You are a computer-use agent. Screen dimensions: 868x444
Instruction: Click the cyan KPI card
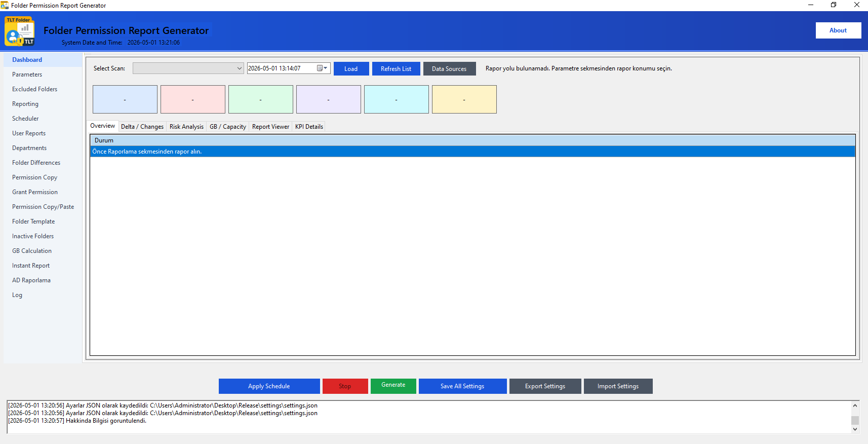[x=397, y=99]
